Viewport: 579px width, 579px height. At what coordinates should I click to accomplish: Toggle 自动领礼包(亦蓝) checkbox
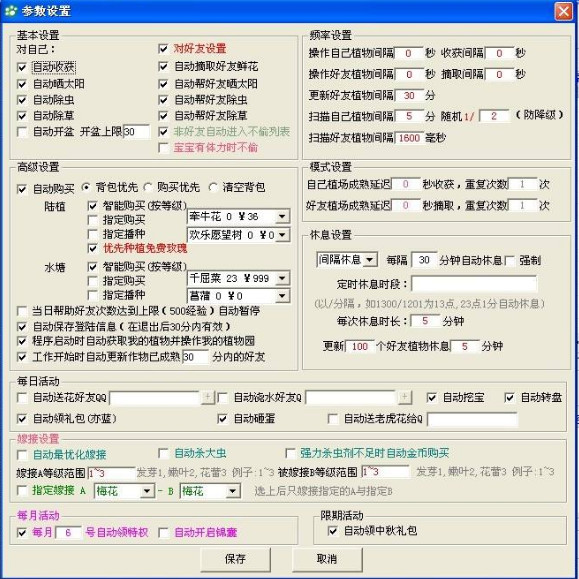pos(22,419)
